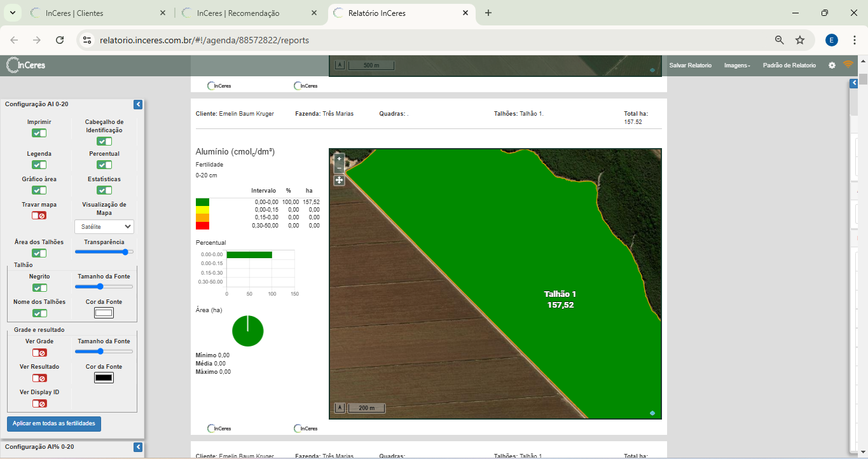
Task: Toggle the Percentual switch
Action: click(x=104, y=165)
